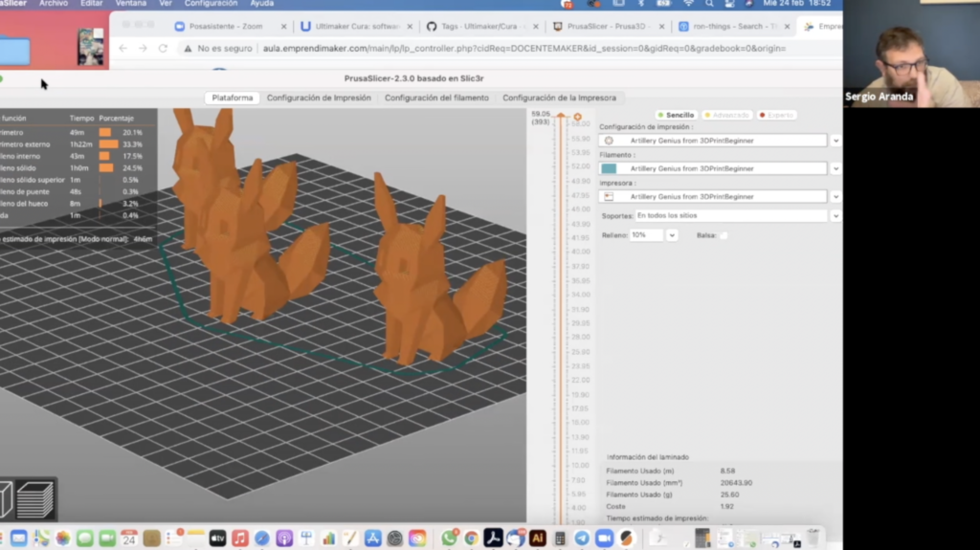Open Trash in the dock
The height and width of the screenshot is (550, 980).
point(813,537)
